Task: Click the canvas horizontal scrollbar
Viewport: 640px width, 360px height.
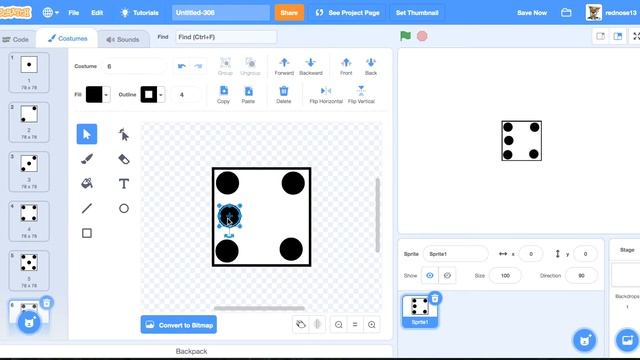Action: (x=260, y=308)
